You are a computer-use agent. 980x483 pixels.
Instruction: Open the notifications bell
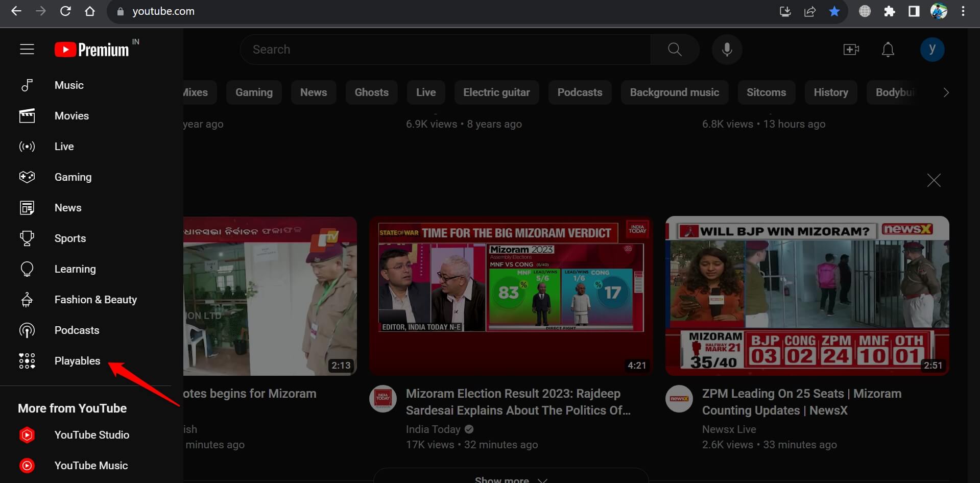[888, 50]
